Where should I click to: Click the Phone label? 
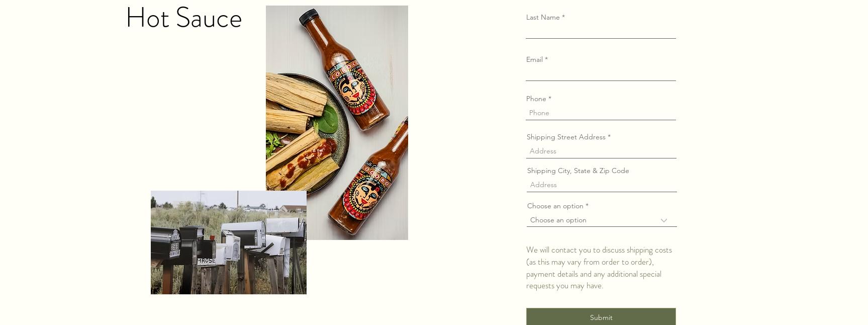[539, 99]
